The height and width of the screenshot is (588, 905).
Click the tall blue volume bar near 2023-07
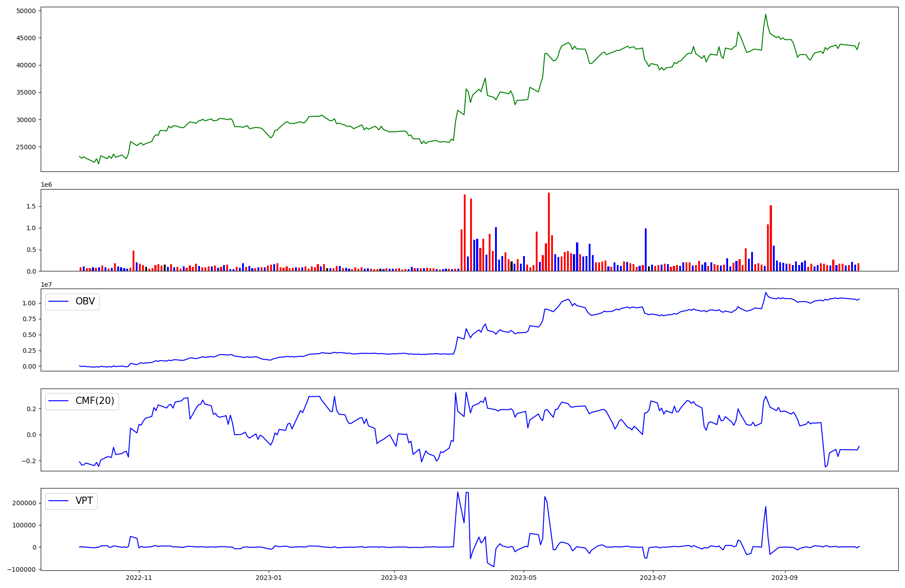point(646,250)
